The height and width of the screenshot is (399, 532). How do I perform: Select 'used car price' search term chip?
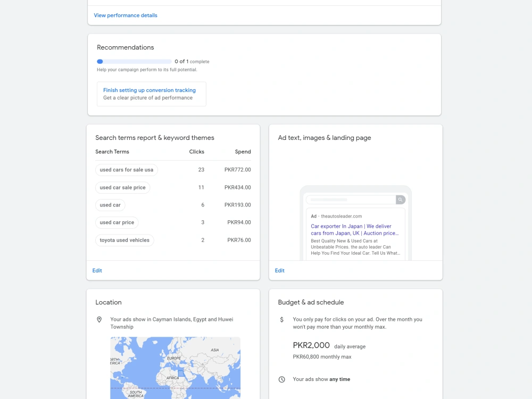tap(117, 222)
